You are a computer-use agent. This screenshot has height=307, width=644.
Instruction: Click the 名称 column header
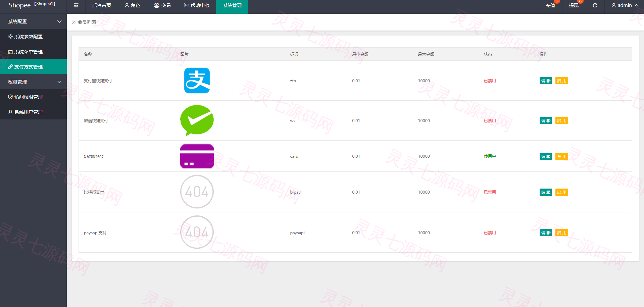(x=88, y=54)
